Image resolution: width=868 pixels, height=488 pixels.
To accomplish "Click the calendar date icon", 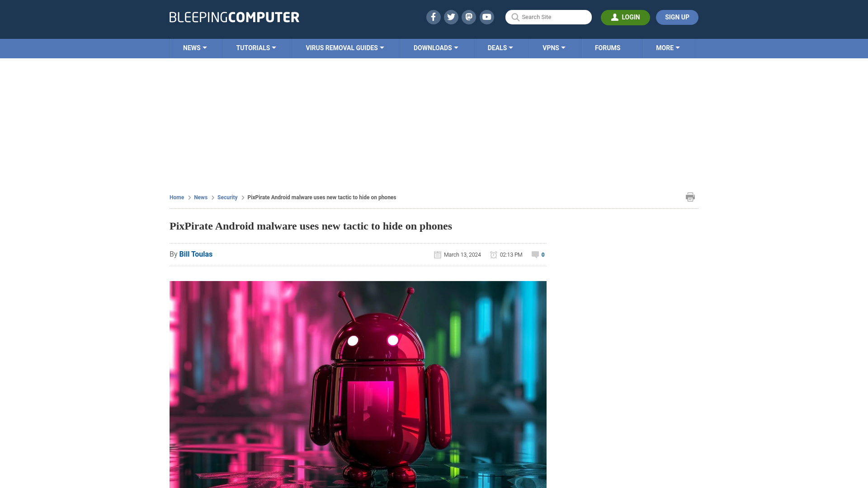I will 438,254.
